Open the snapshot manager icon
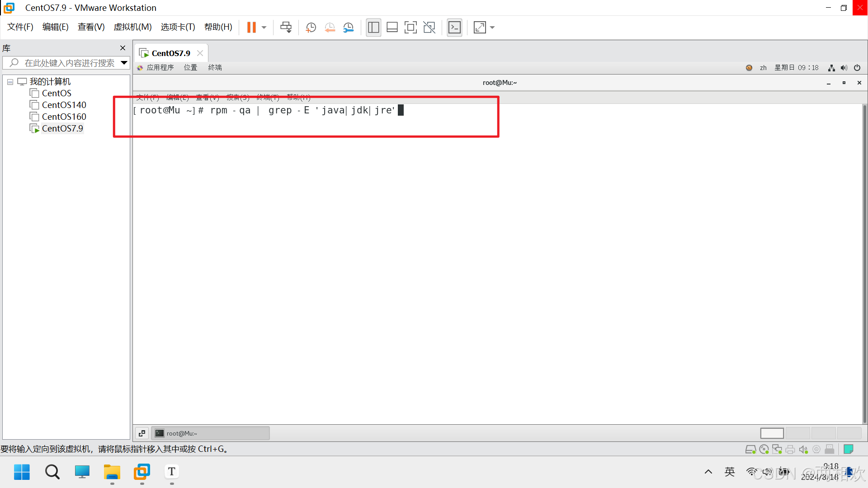Image resolution: width=868 pixels, height=488 pixels. click(x=348, y=28)
